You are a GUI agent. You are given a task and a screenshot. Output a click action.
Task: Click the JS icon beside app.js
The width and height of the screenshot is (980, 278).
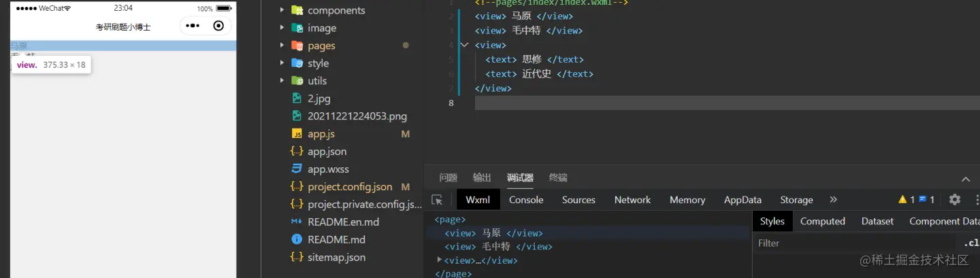[297, 134]
